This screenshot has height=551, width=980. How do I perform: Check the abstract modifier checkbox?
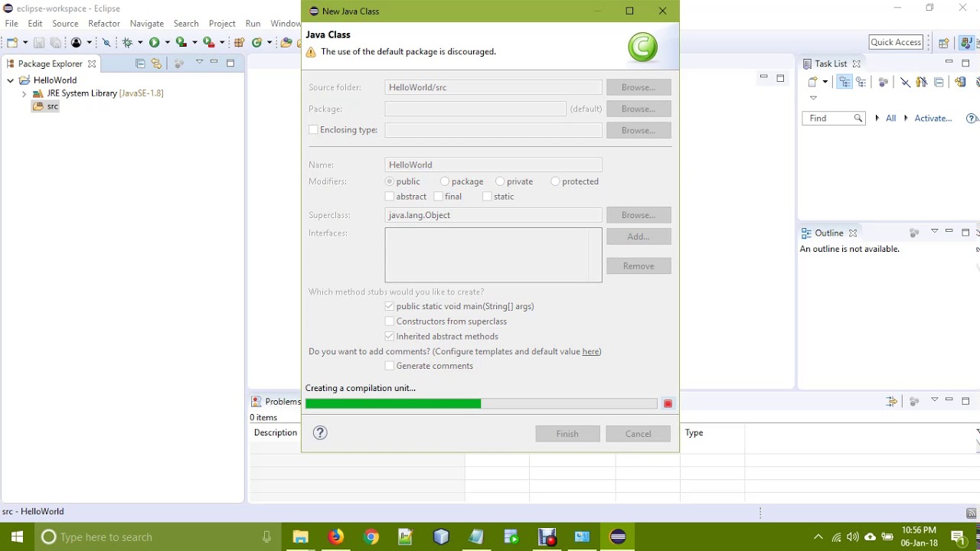390,197
